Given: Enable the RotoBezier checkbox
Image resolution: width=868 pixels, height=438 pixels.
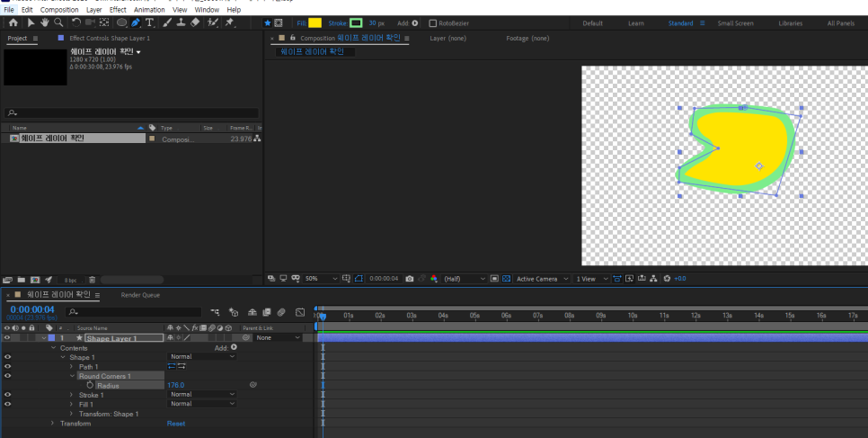Looking at the screenshot, I should [433, 23].
